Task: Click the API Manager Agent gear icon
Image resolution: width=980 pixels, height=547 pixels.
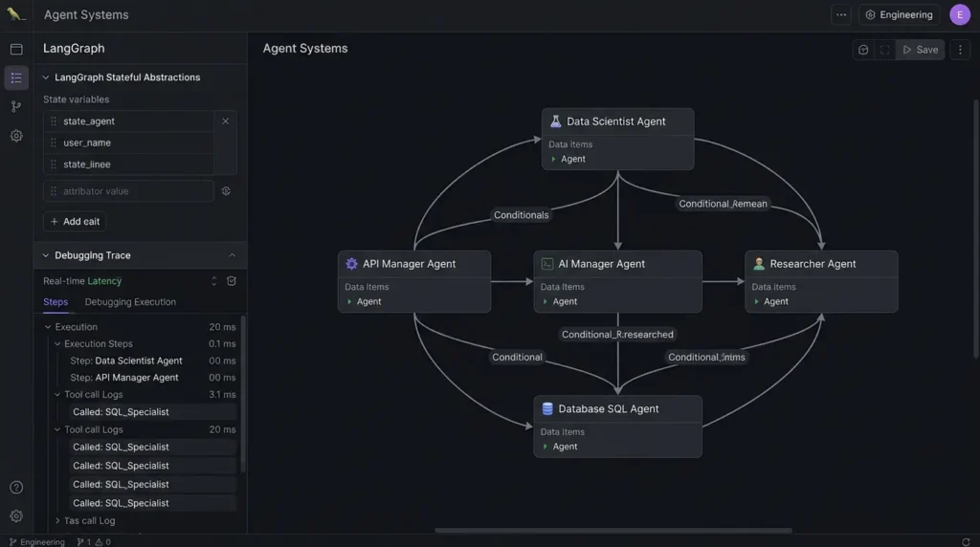Action: point(351,264)
